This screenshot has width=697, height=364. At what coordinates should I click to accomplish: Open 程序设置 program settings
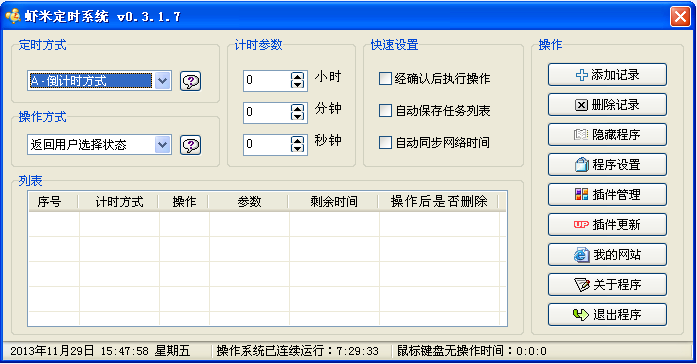[x=607, y=164]
